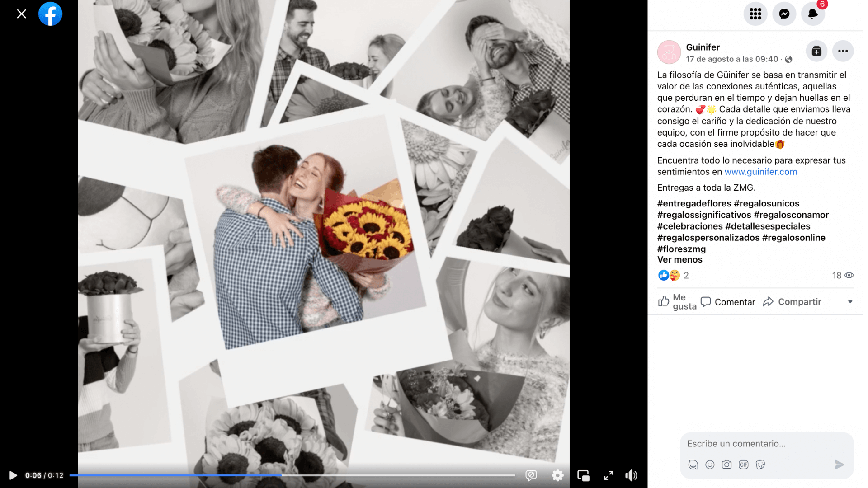
Task: Open hashtag #floreszmg
Action: (x=681, y=249)
